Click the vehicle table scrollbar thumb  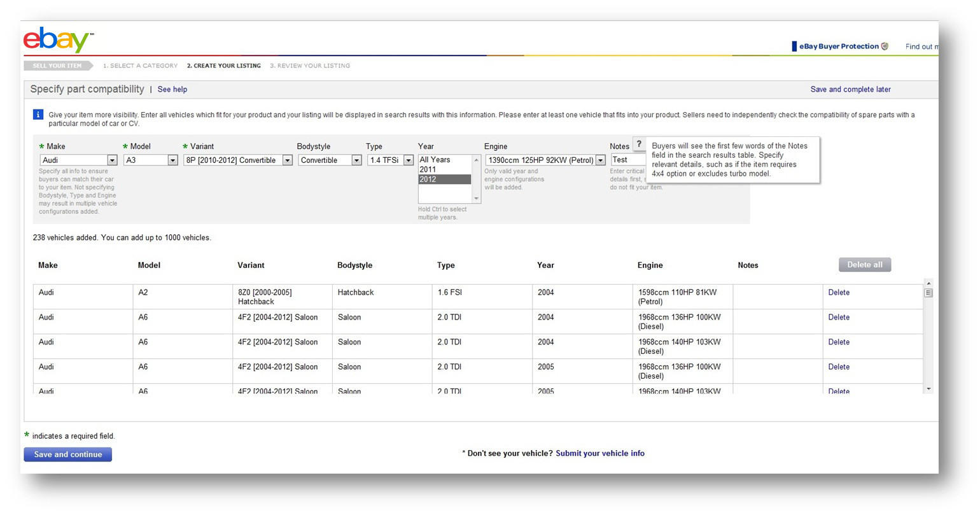point(928,293)
